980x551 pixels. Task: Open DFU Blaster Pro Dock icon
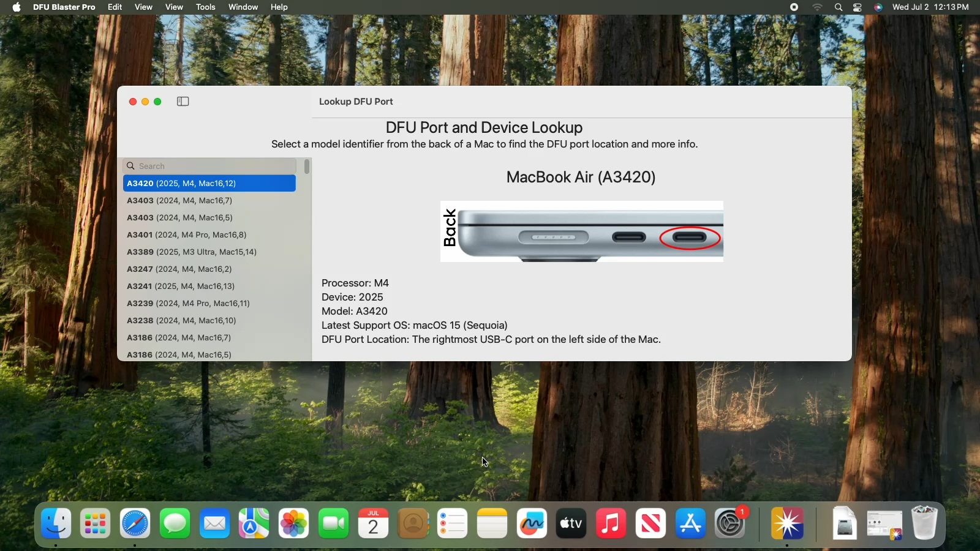tap(788, 524)
